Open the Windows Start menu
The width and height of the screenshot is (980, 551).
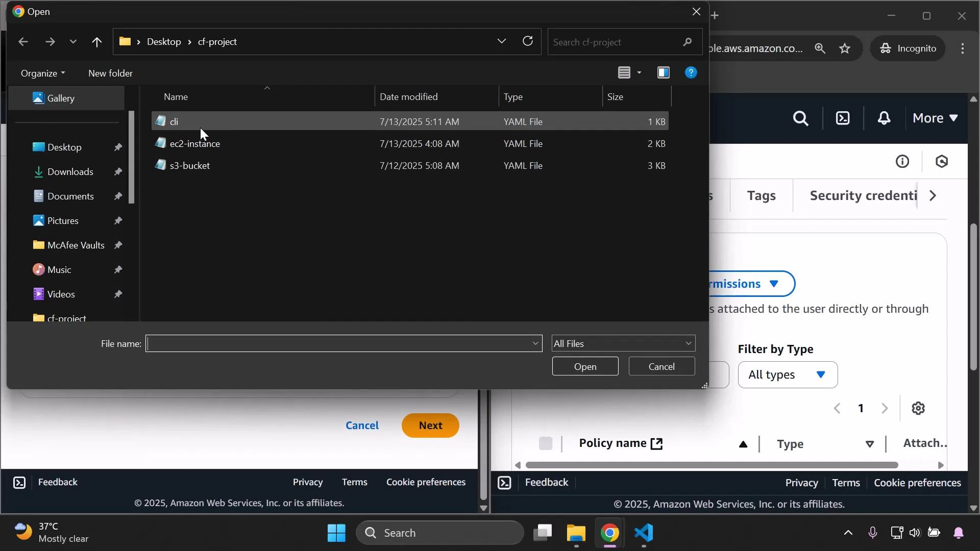tap(336, 532)
